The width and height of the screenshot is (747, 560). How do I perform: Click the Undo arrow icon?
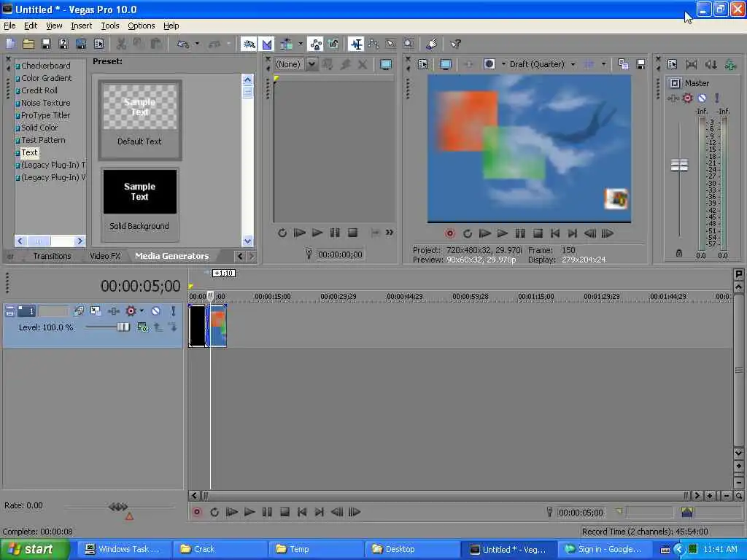pos(183,44)
